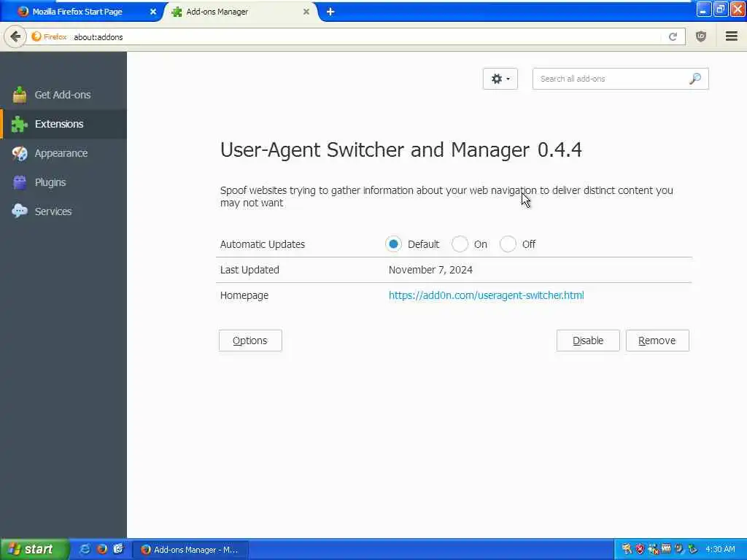The height and width of the screenshot is (560, 747).
Task: Click the network tray icon with red mark
Action: click(x=653, y=549)
